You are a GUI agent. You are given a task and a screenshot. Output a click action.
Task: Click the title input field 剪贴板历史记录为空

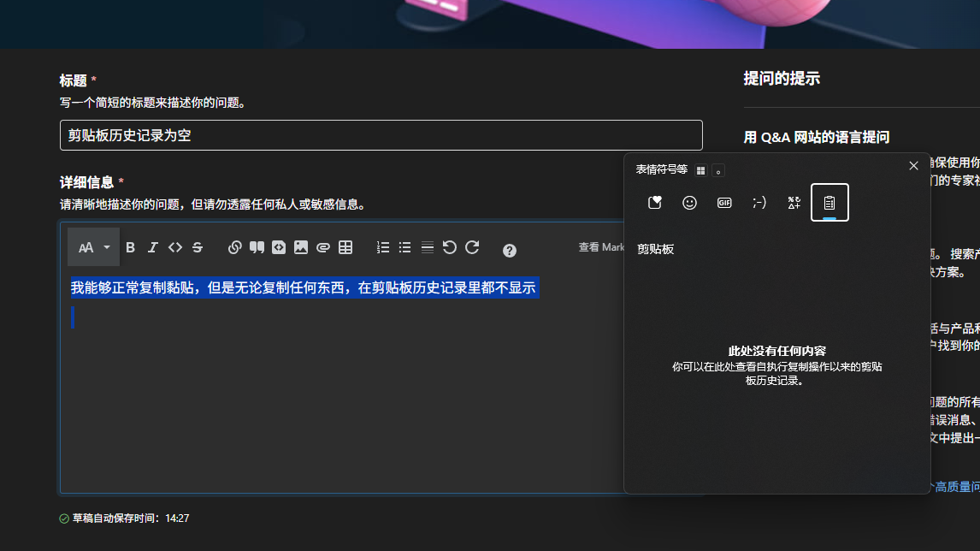click(381, 135)
